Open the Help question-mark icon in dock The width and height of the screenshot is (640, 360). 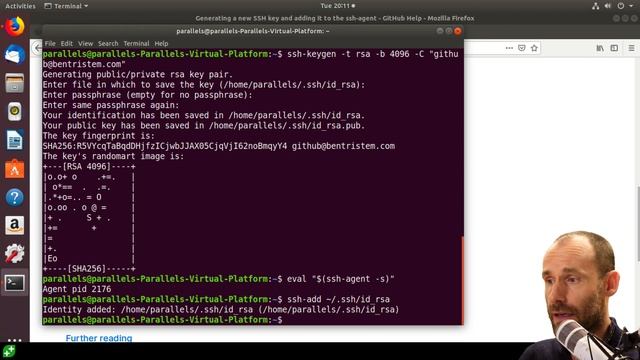coord(15,197)
